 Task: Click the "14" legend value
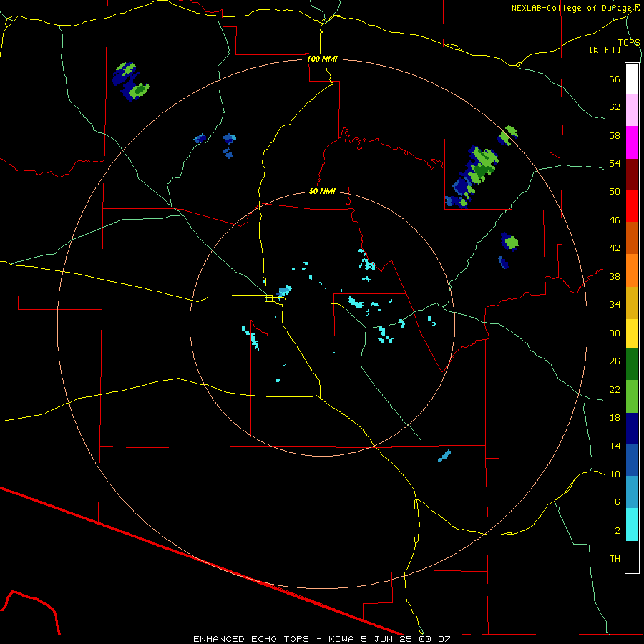point(615,446)
